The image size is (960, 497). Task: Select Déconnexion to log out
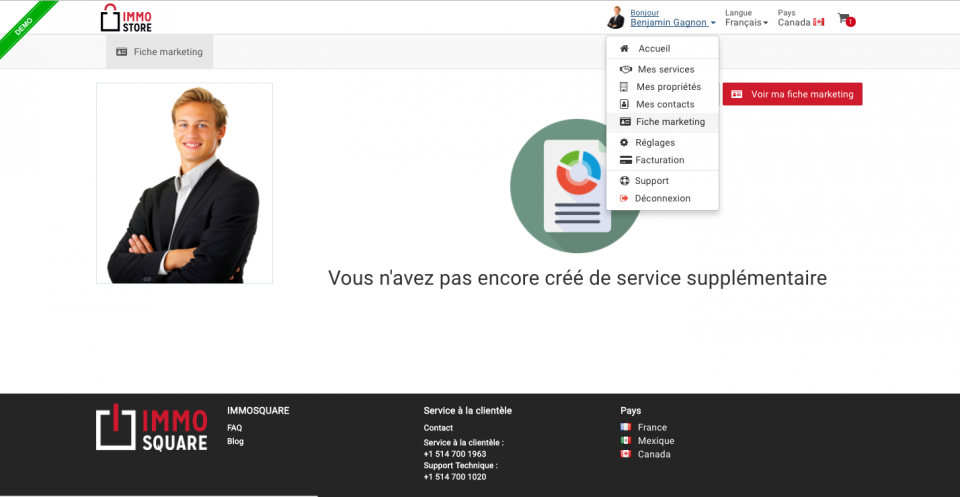point(662,198)
